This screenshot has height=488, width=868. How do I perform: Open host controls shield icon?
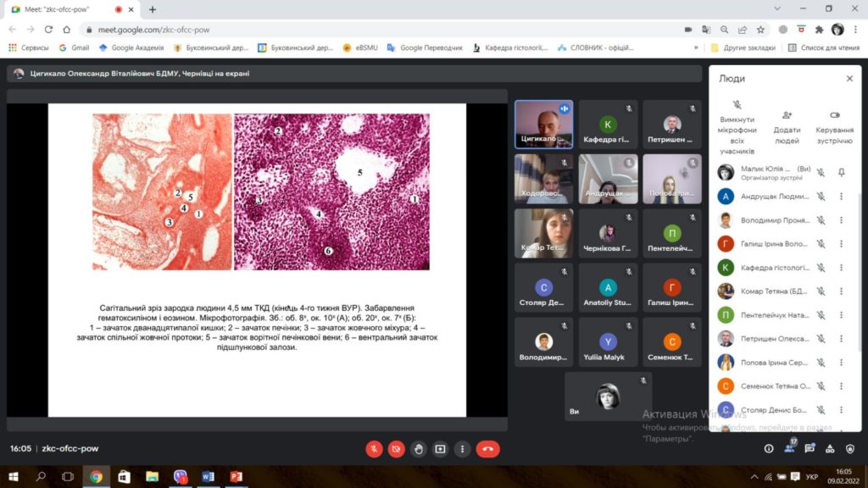pyautogui.click(x=850, y=449)
